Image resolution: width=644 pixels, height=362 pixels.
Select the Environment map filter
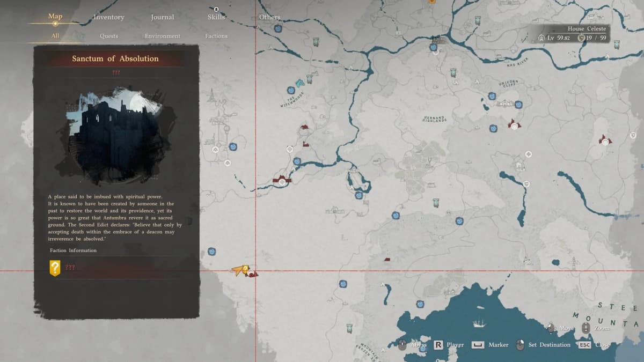coord(162,36)
